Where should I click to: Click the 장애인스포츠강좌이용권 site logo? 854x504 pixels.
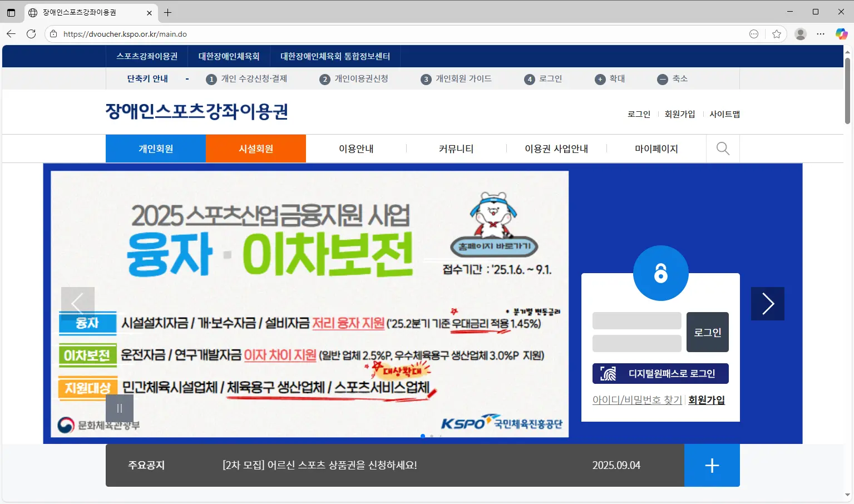pos(197,112)
